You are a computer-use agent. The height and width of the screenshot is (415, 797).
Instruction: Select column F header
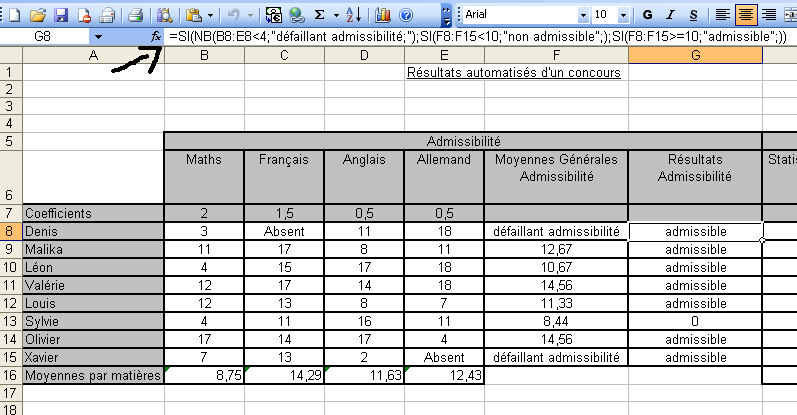pos(557,55)
